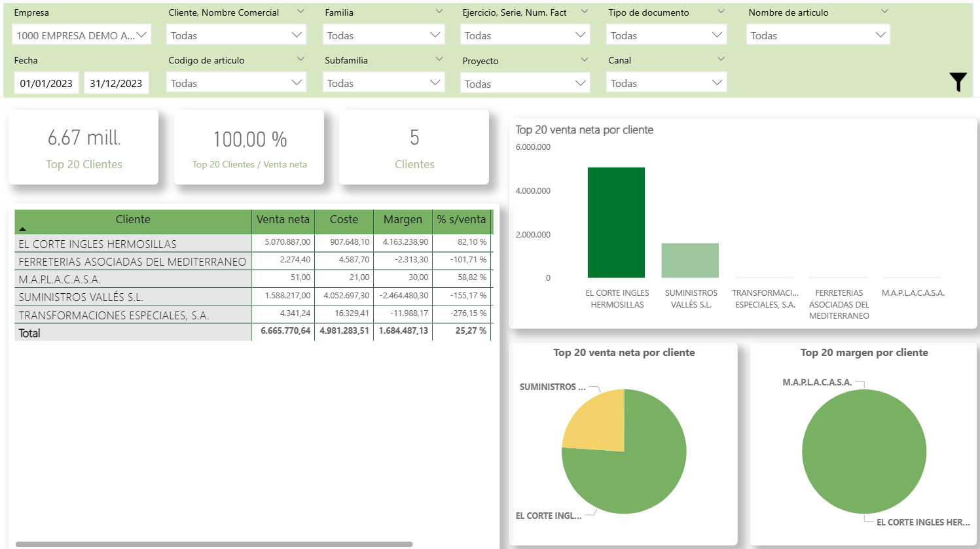Open the Empresa dropdown
980x549 pixels.
point(82,35)
